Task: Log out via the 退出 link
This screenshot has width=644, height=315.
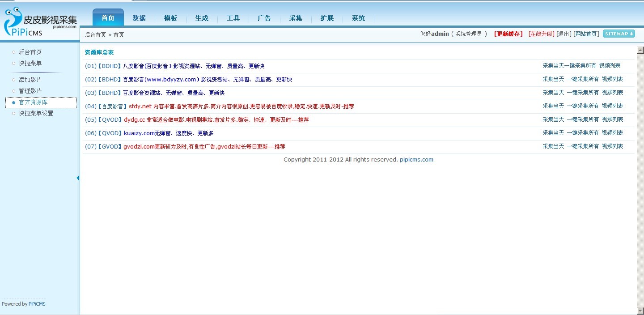Action: click(x=564, y=34)
